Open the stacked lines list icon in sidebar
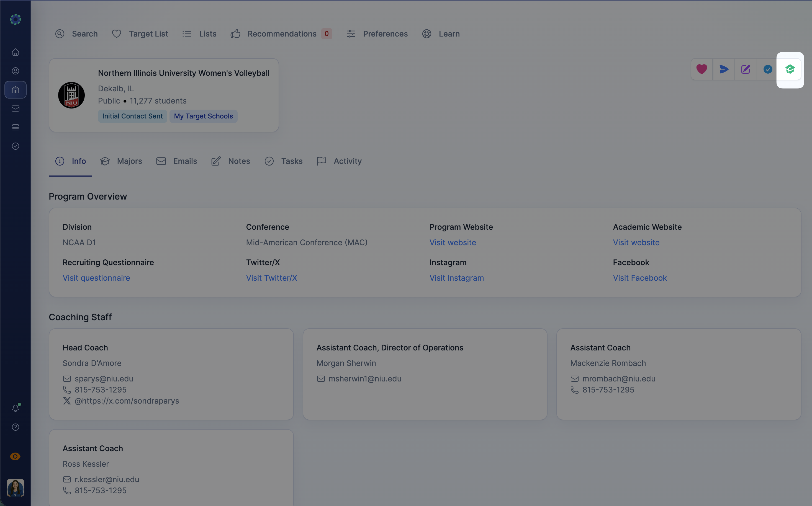 (x=16, y=127)
